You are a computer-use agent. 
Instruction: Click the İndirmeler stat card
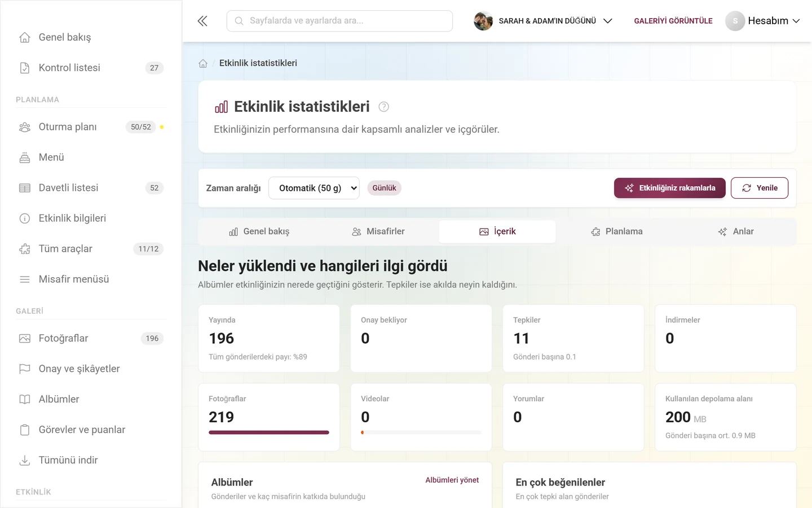(x=726, y=339)
